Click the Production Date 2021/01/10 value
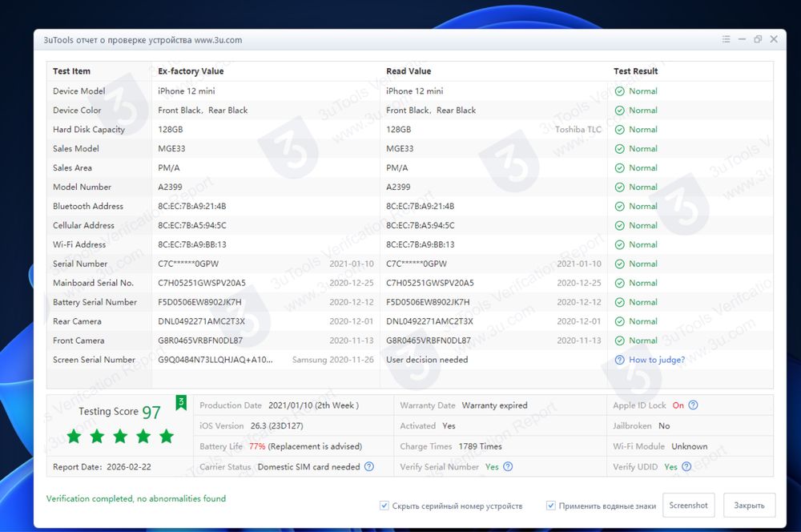This screenshot has width=801, height=532. [313, 405]
